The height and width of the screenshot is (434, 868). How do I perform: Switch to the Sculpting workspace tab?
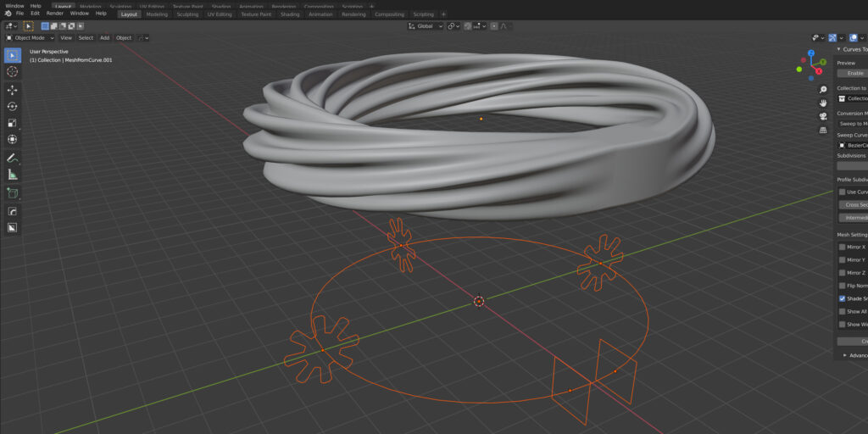[187, 14]
